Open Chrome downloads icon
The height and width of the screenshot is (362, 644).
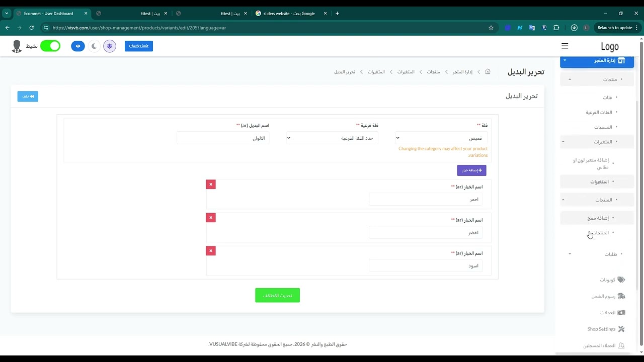point(574,28)
